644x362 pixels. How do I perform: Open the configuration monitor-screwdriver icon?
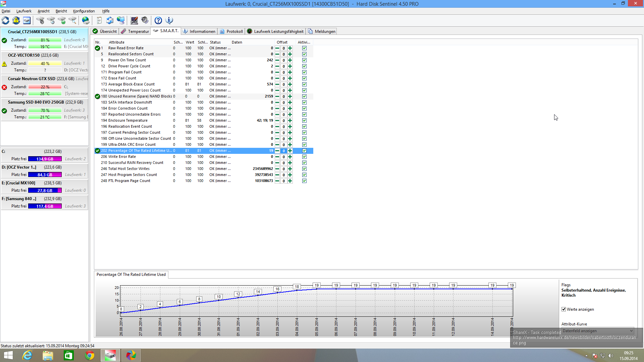click(x=134, y=20)
